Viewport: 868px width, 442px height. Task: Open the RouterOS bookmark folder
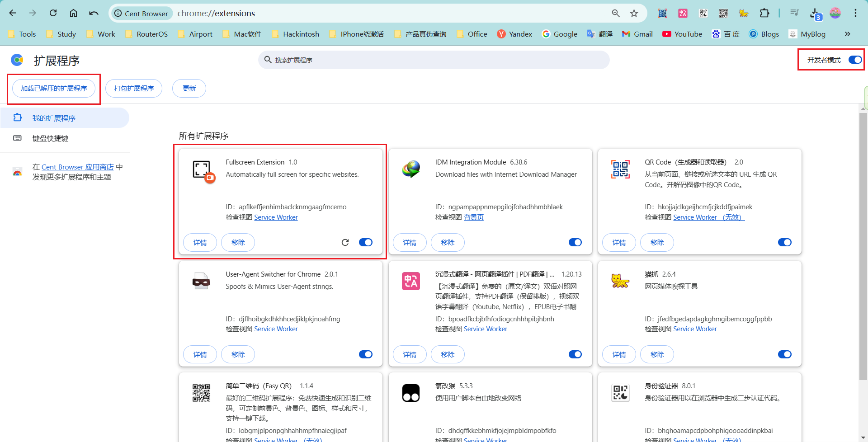coord(146,34)
